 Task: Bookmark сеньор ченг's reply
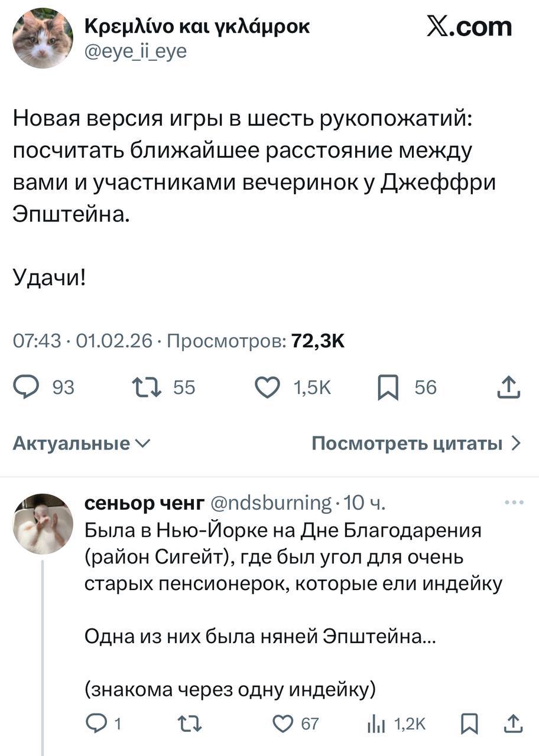(x=469, y=723)
